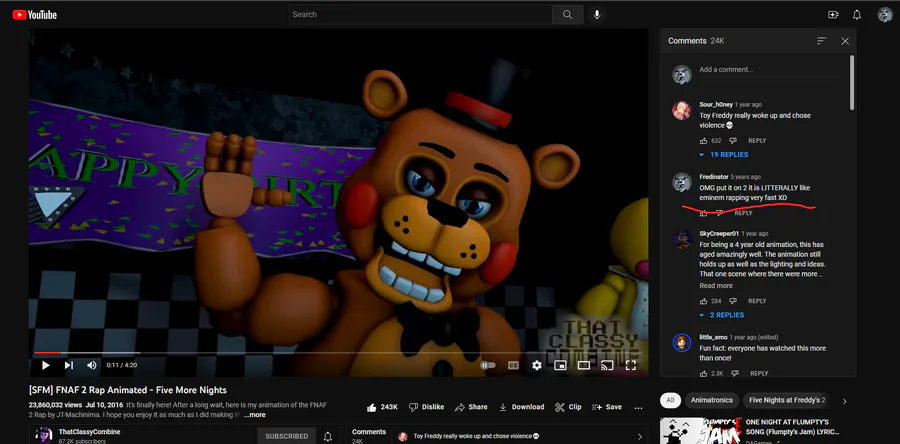Expand SkyCreeper01 comment with Read more

(x=716, y=286)
